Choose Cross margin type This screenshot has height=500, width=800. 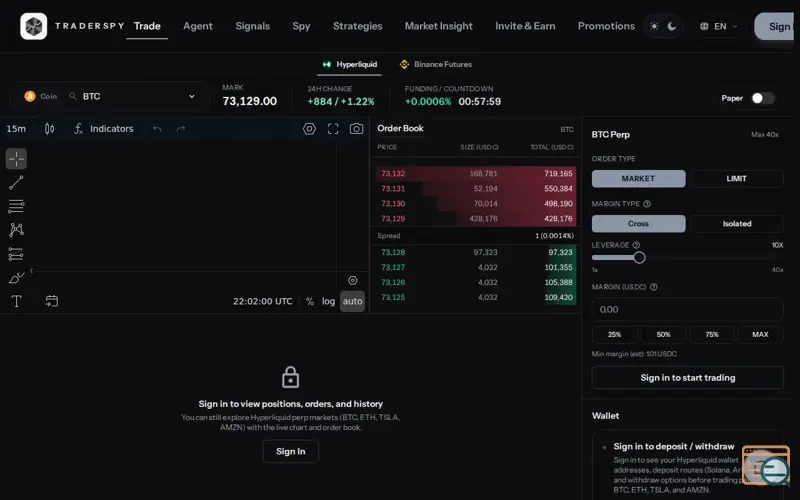point(638,223)
